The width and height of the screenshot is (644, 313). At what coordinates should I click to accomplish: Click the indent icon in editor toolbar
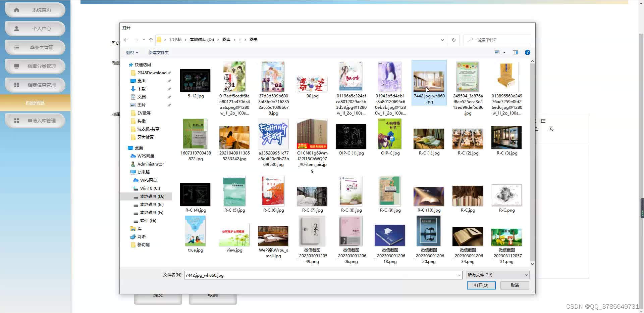tap(543, 121)
